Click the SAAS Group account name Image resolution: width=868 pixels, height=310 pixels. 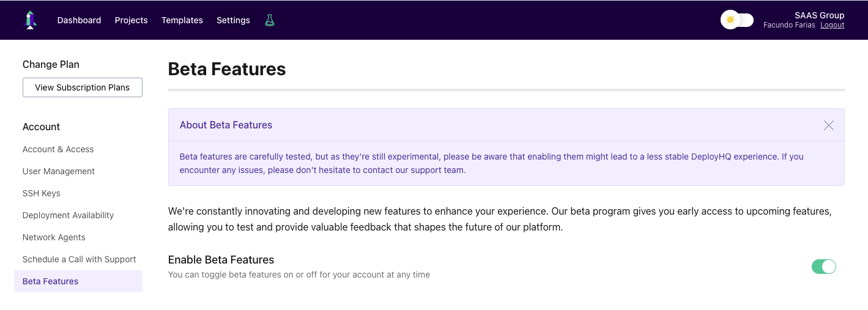pos(819,15)
